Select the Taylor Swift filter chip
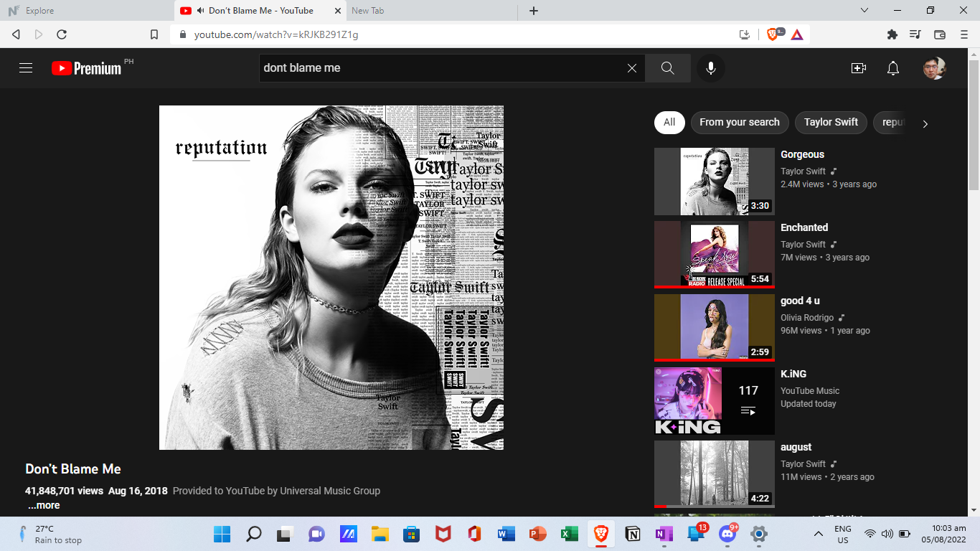Image resolution: width=980 pixels, height=551 pixels. [831, 122]
